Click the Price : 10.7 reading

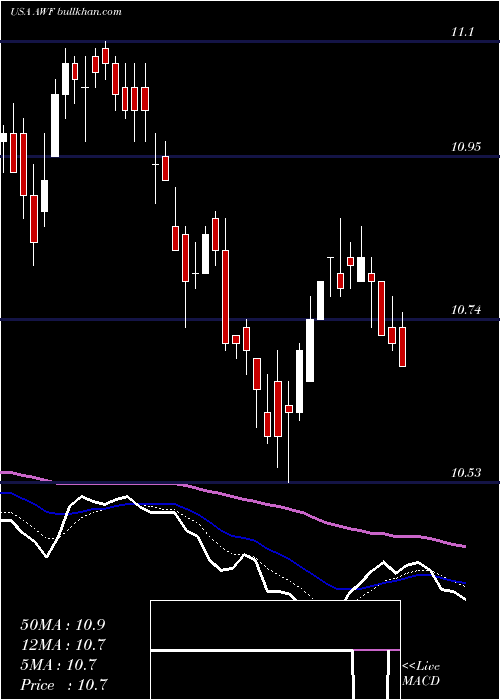pos(64,685)
